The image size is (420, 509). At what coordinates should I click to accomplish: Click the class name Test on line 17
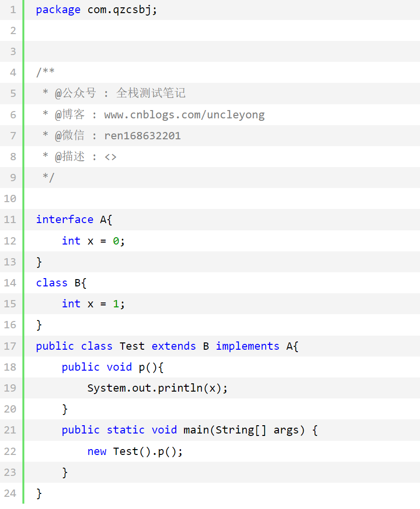click(x=132, y=346)
